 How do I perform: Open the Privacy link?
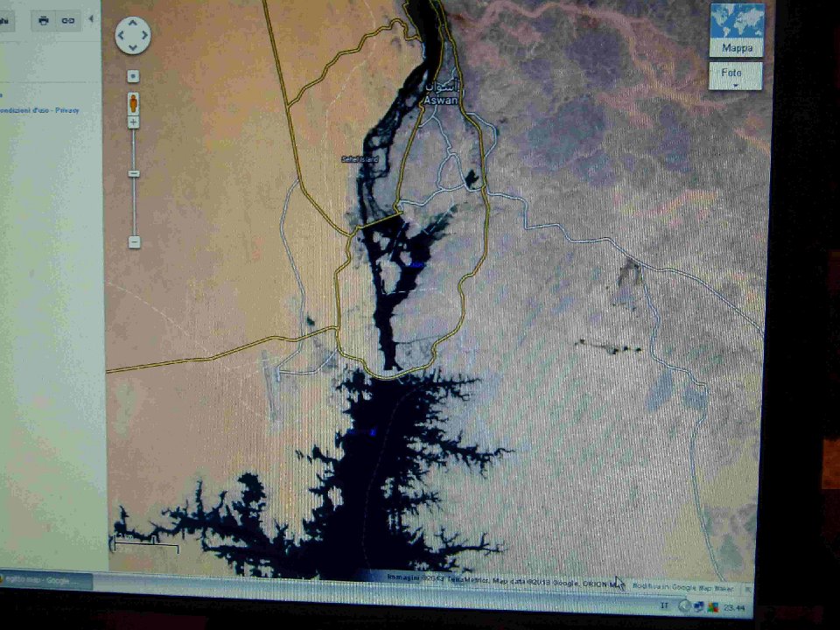(67, 110)
